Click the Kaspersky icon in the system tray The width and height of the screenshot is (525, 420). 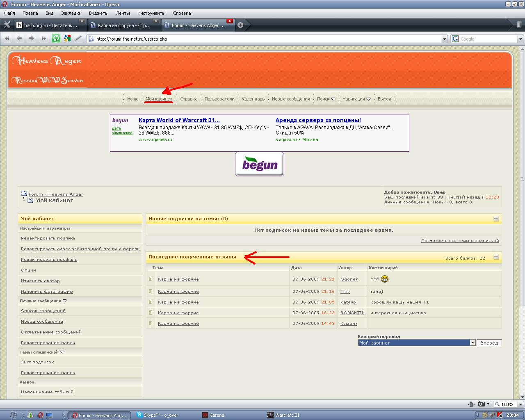click(x=500, y=415)
